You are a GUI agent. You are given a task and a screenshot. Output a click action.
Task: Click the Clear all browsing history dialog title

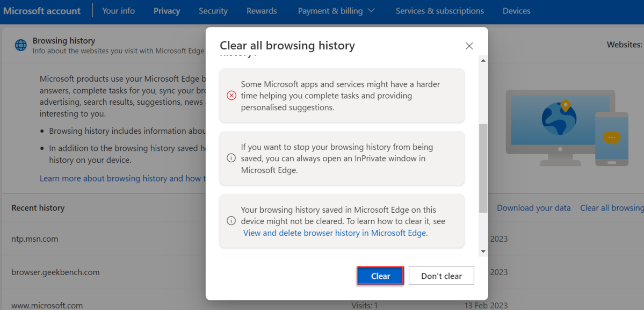[x=287, y=46]
